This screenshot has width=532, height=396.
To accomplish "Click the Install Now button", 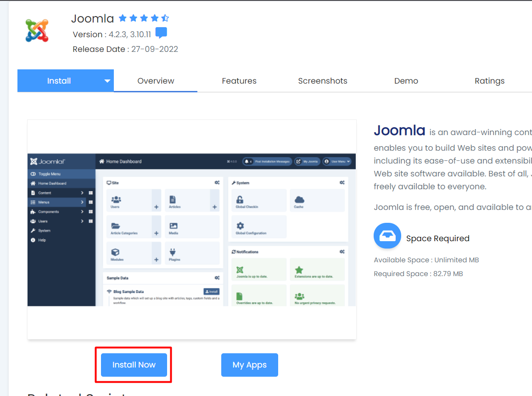I will [134, 365].
